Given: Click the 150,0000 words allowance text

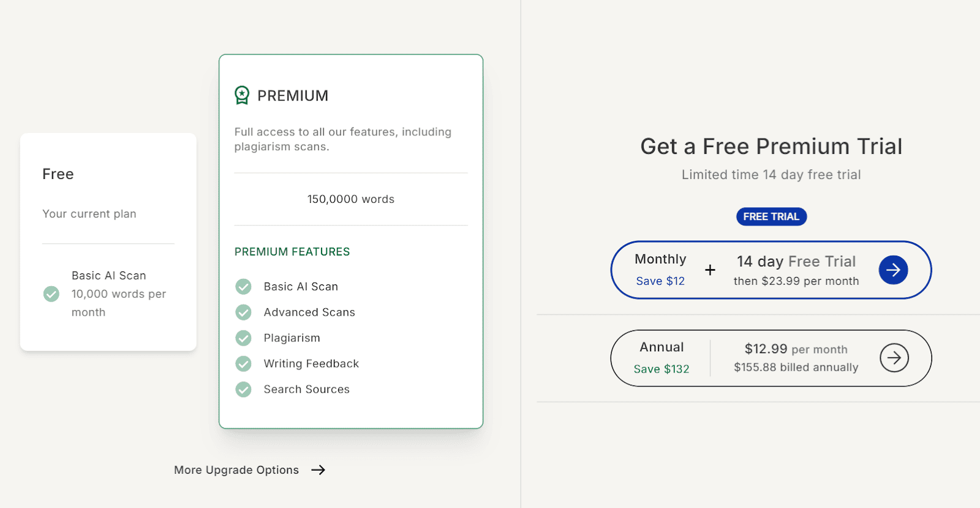Looking at the screenshot, I should [351, 199].
